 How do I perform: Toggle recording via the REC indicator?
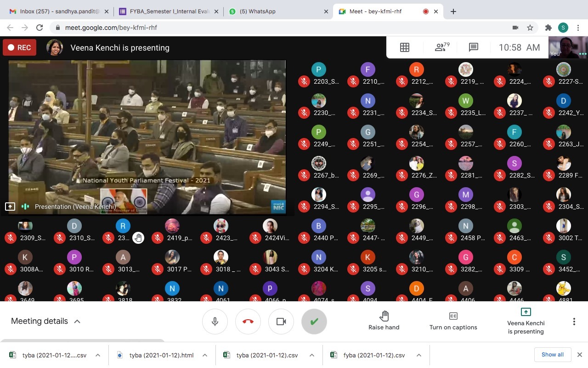pos(19,47)
